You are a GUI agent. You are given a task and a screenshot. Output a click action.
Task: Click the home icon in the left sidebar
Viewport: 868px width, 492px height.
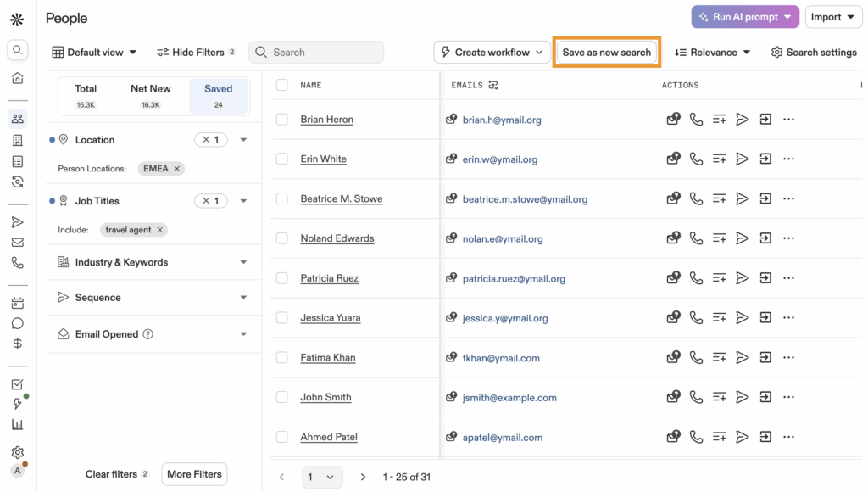click(x=17, y=78)
